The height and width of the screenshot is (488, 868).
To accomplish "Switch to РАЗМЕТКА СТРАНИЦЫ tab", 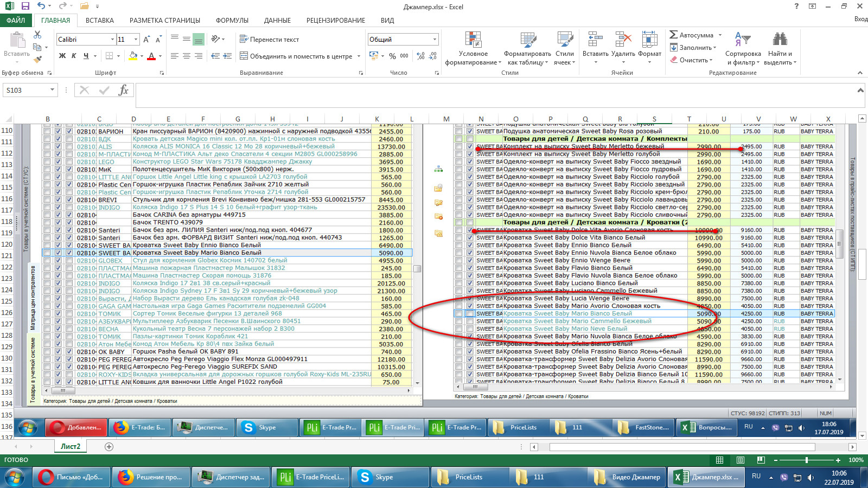I will click(x=165, y=20).
